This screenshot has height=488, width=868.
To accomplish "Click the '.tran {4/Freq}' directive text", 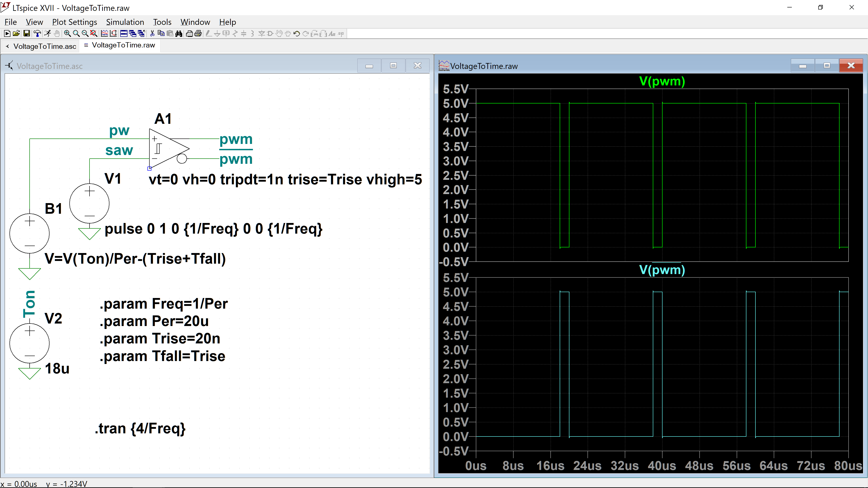I will [140, 428].
